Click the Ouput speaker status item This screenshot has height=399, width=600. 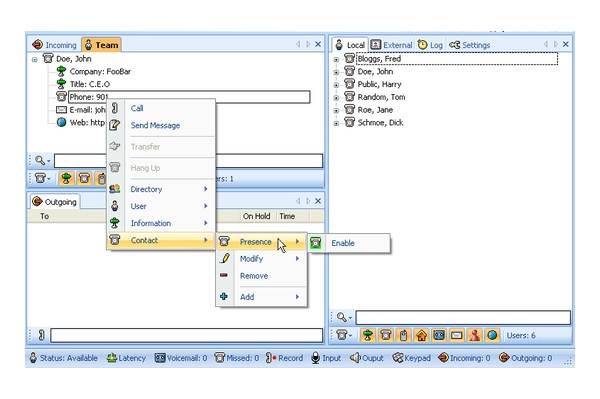point(367,358)
